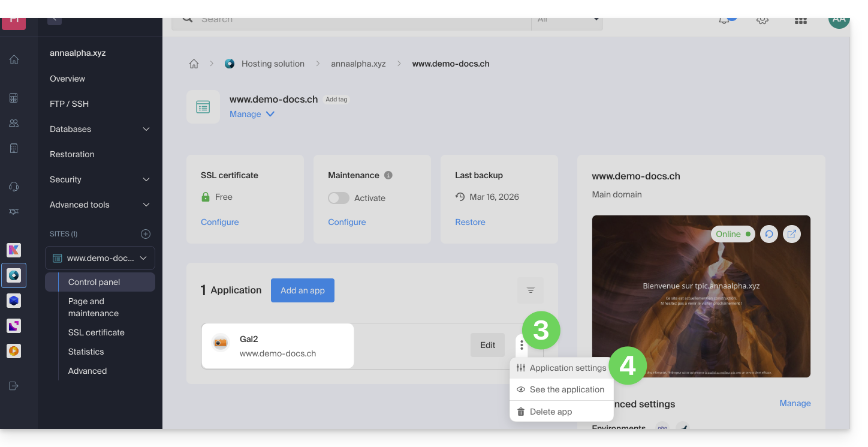The height and width of the screenshot is (447, 868).
Task: Toggle the Maintenance Activate switch
Action: click(339, 198)
